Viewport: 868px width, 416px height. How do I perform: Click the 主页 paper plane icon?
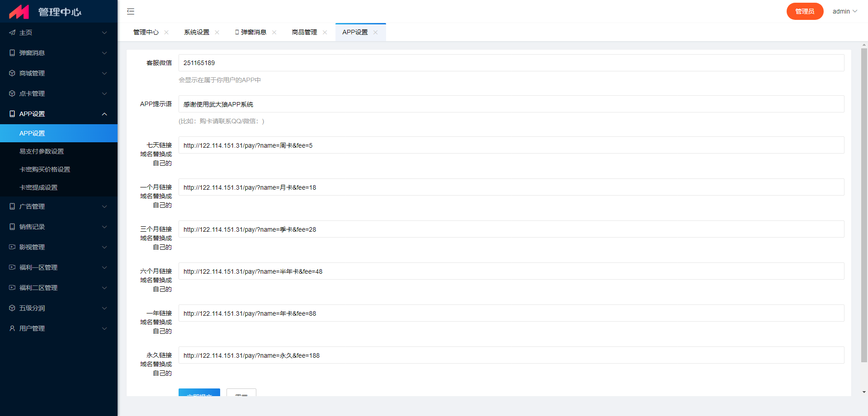pos(12,33)
